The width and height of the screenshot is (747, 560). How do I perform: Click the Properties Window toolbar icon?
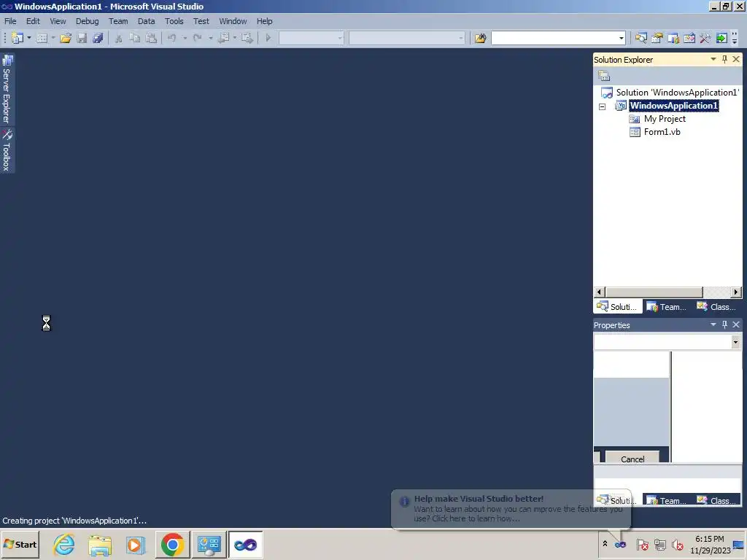click(657, 38)
